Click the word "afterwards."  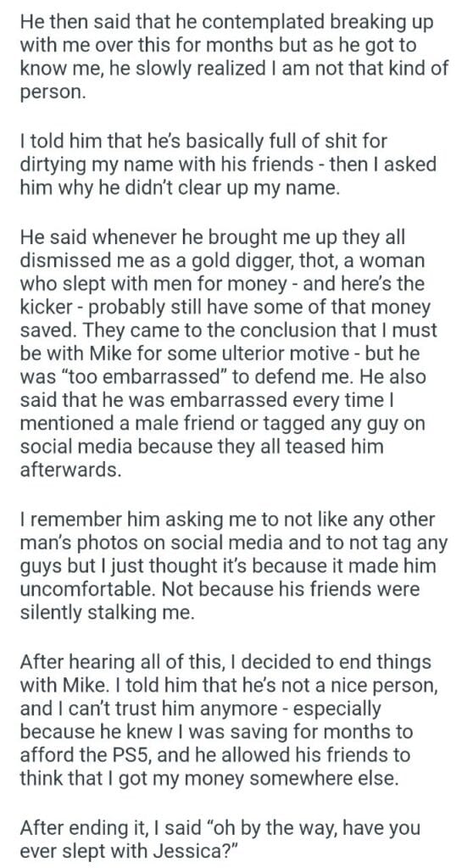[x=66, y=469]
